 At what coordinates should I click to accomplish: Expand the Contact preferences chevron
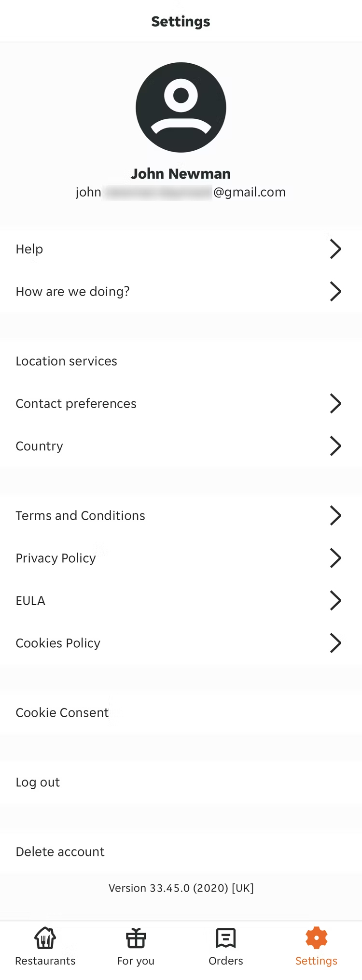[335, 403]
